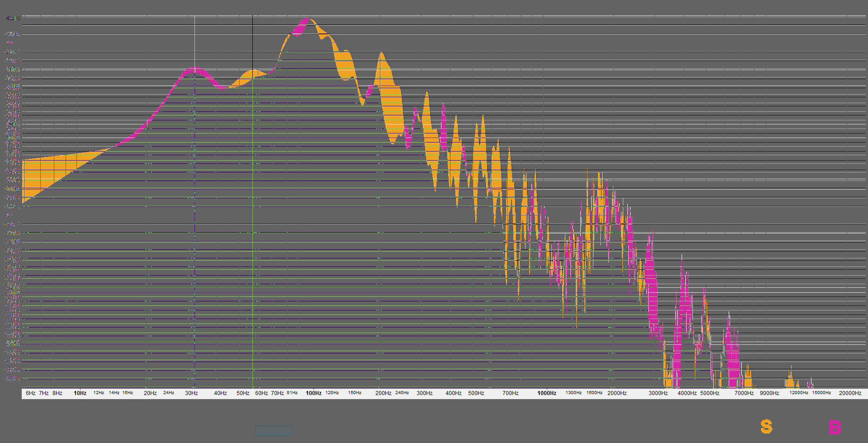Screen dimensions: 868x443
Task: Select the 500Hz frequency label
Action: [x=476, y=393]
